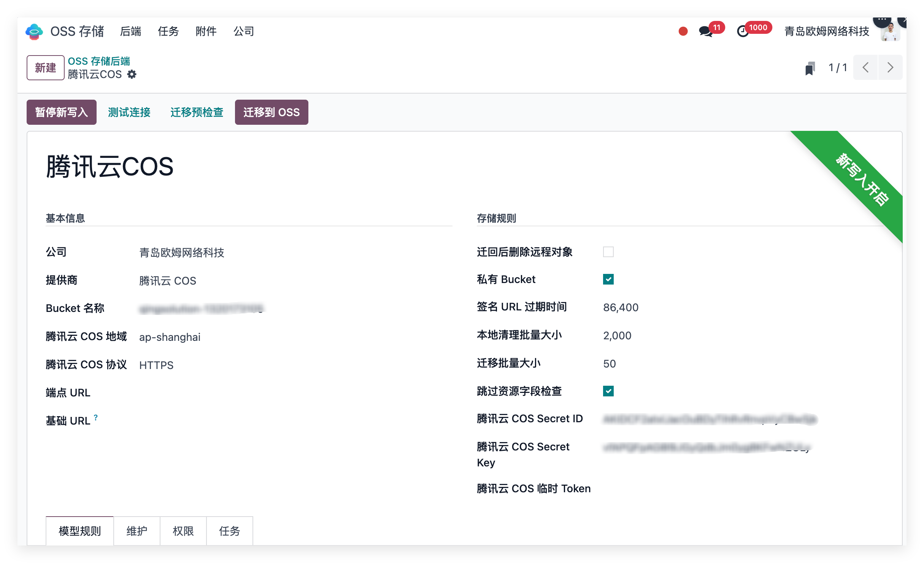Click the 新建 button
The width and height of the screenshot is (924, 563).
pos(45,68)
